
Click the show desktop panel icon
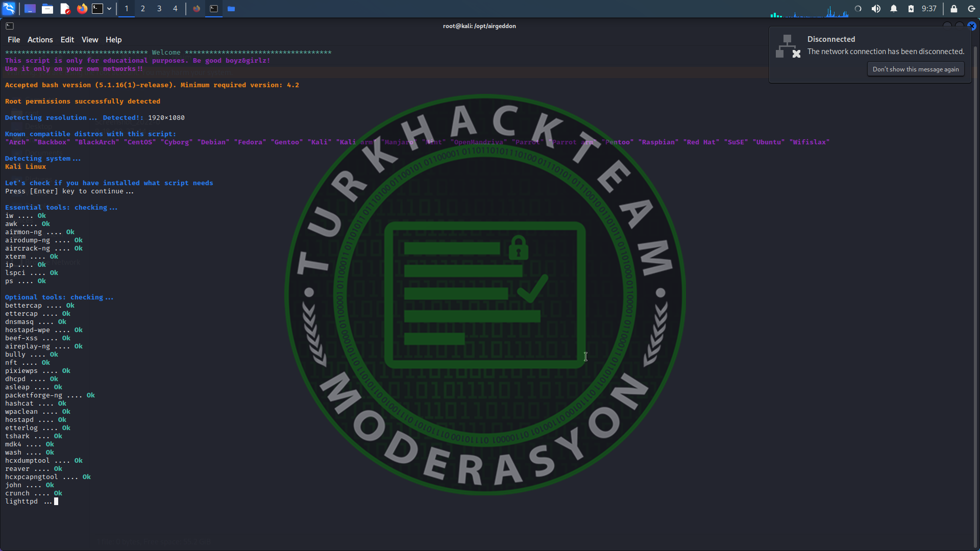tap(30, 9)
